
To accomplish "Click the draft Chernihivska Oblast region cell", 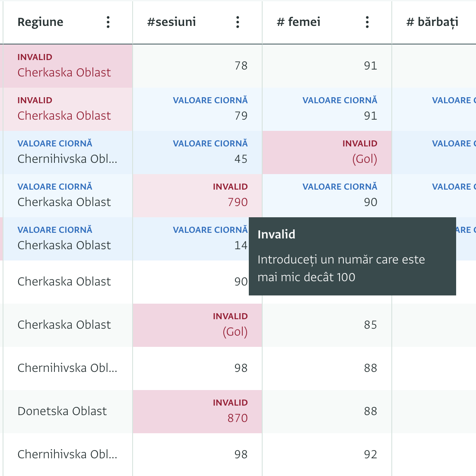I will pos(68,152).
